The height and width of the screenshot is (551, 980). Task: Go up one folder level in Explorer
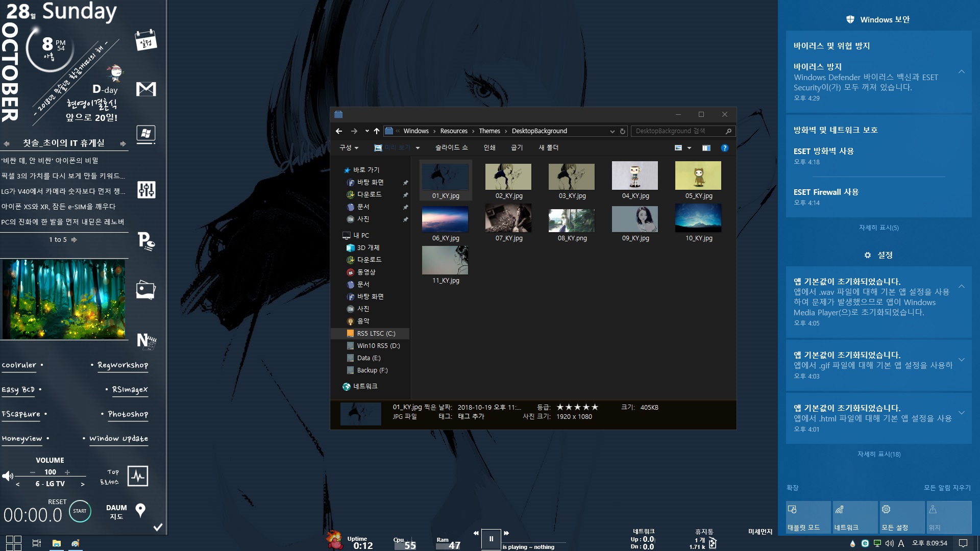click(x=377, y=131)
